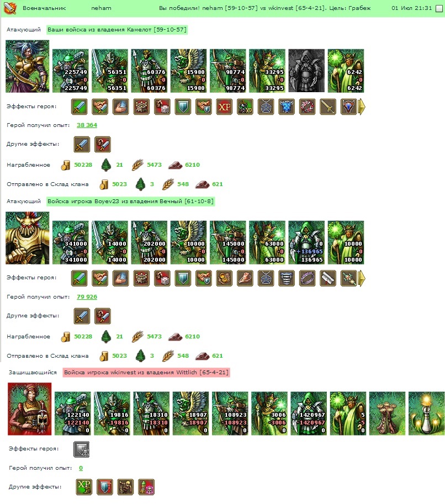Click the green XP other effect icon

point(84,487)
